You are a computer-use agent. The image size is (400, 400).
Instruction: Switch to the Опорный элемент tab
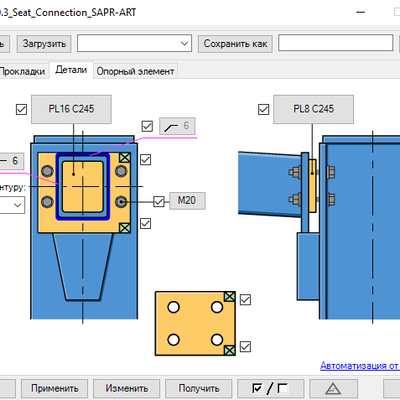[135, 71]
